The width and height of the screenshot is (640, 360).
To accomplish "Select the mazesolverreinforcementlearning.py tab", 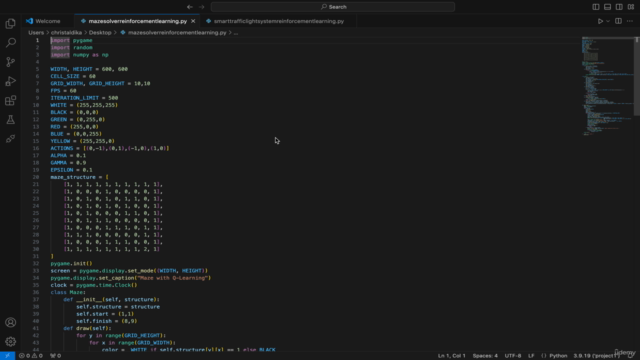I will tap(138, 21).
